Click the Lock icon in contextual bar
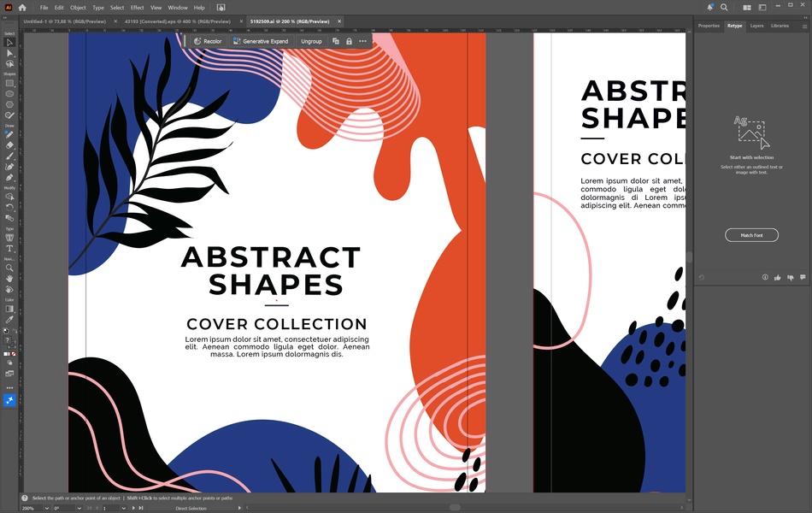This screenshot has width=812, height=513. pos(349,41)
